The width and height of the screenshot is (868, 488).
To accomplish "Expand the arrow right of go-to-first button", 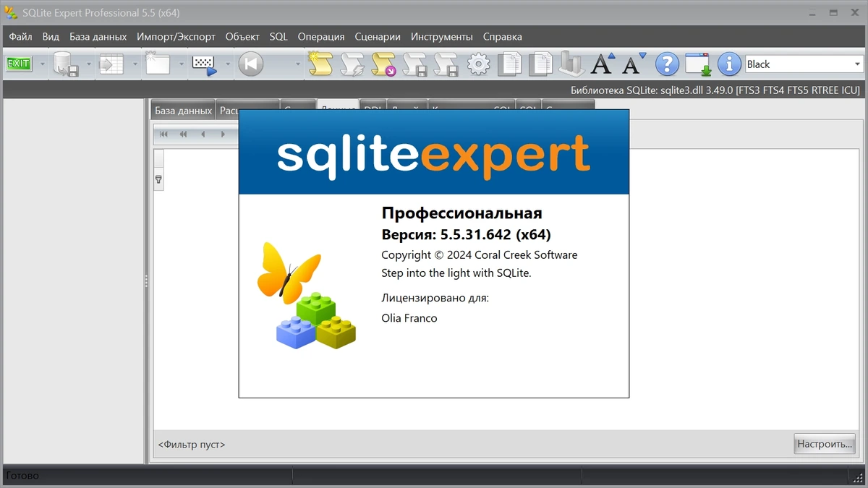I will coord(297,64).
